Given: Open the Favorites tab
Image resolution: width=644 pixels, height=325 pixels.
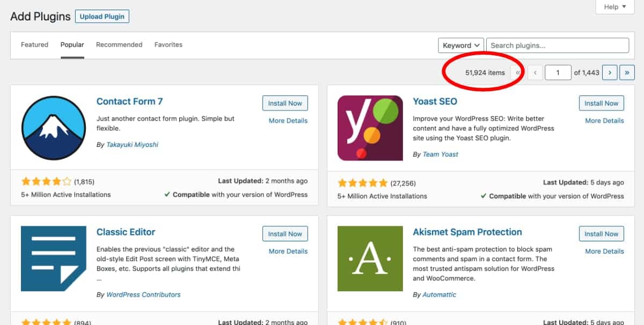Looking at the screenshot, I should point(169,45).
